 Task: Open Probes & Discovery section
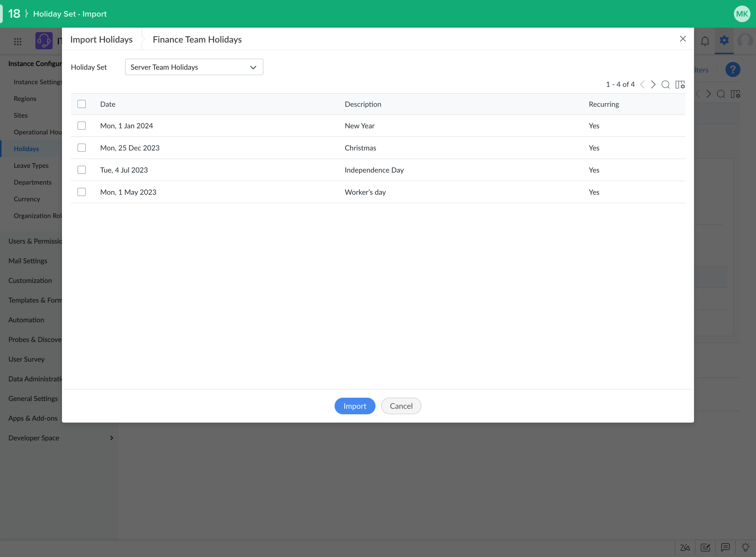coord(35,340)
